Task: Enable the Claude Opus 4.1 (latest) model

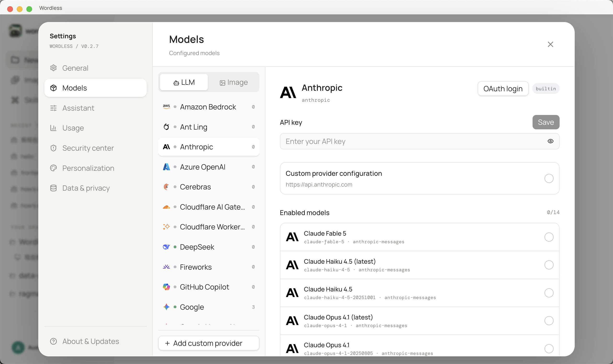Action: (x=549, y=321)
